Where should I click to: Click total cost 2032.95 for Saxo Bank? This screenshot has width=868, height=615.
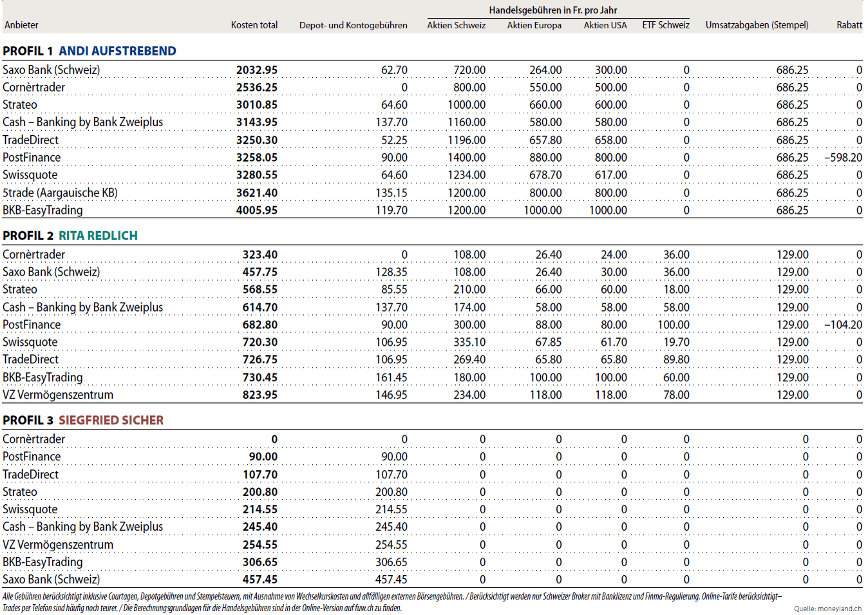[x=257, y=70]
